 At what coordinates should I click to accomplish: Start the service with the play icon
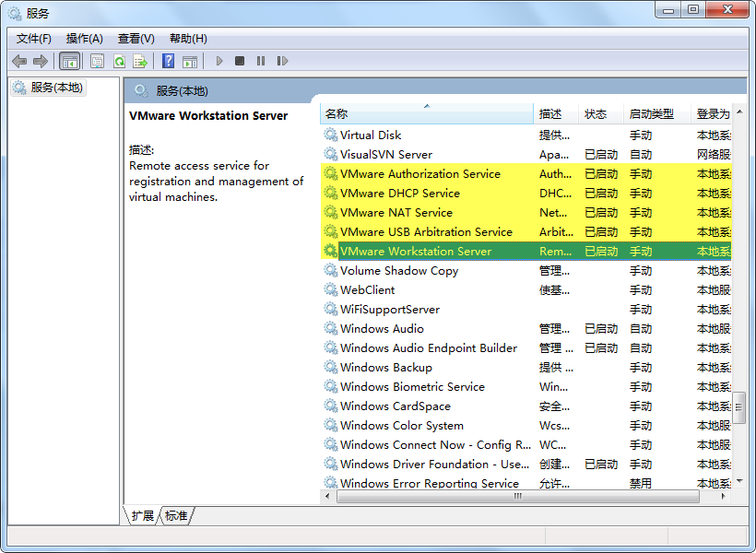[219, 61]
